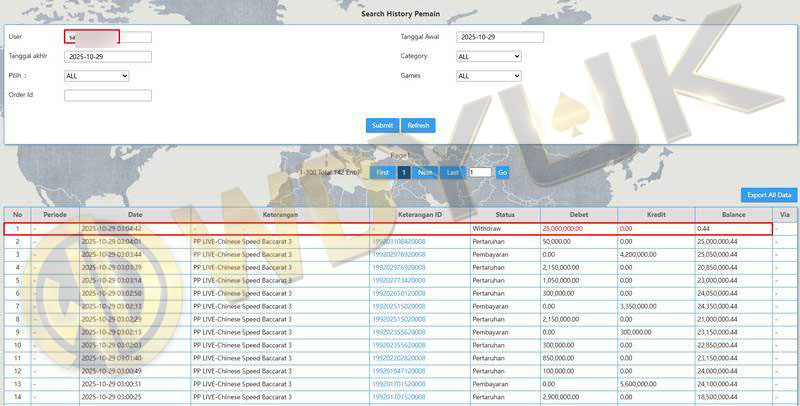The width and height of the screenshot is (800, 406).
Task: Click the page number input box
Action: click(479, 172)
